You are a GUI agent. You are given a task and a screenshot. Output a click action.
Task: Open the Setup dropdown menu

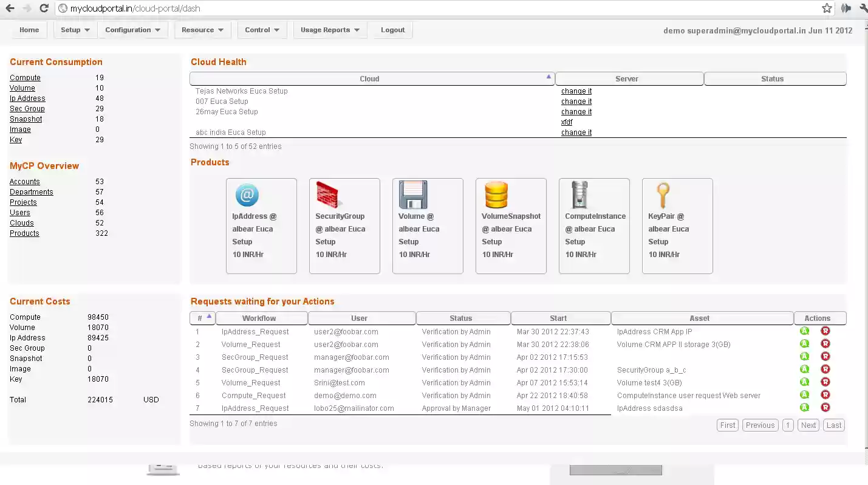click(x=75, y=29)
